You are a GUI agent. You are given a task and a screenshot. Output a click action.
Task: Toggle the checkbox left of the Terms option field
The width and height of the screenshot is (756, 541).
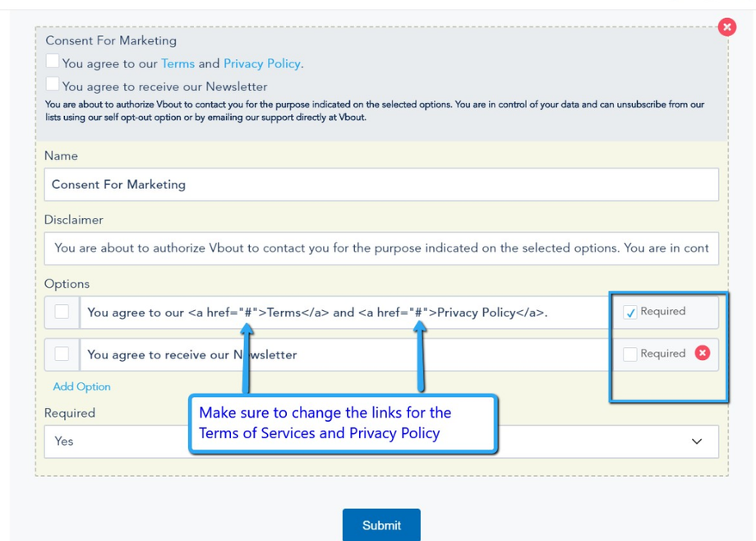[x=62, y=312]
